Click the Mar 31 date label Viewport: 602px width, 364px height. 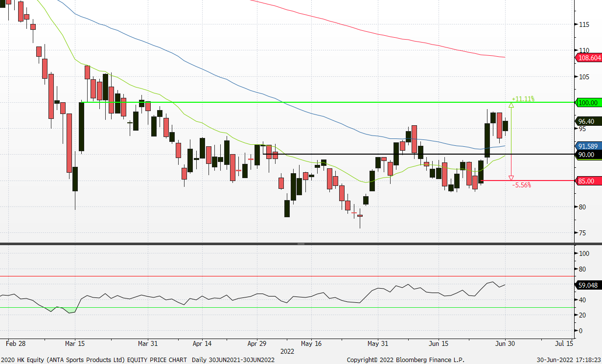point(147,343)
